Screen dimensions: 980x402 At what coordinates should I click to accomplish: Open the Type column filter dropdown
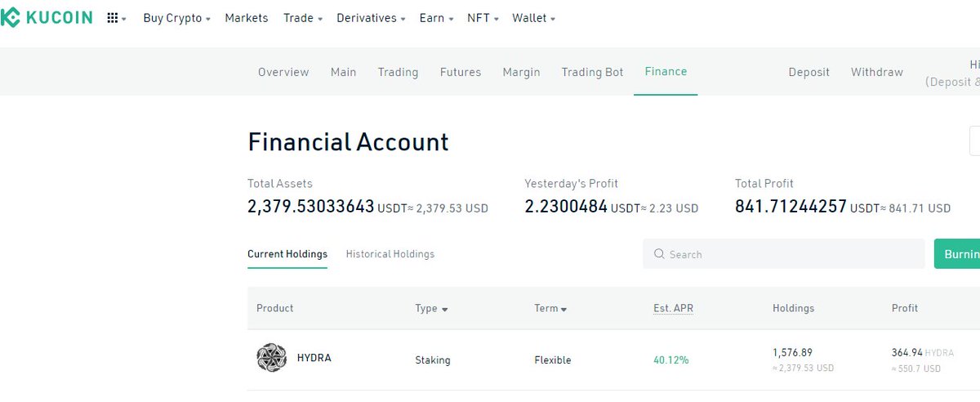[x=432, y=308]
